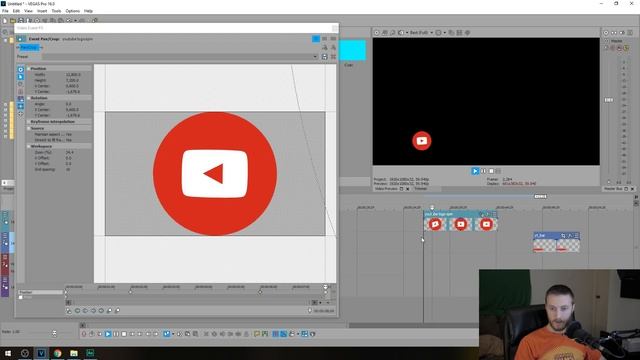Image resolution: width=640 pixels, height=360 pixels.
Task: Toggle move freely option in Pan/Crop
Action: [x=20, y=114]
